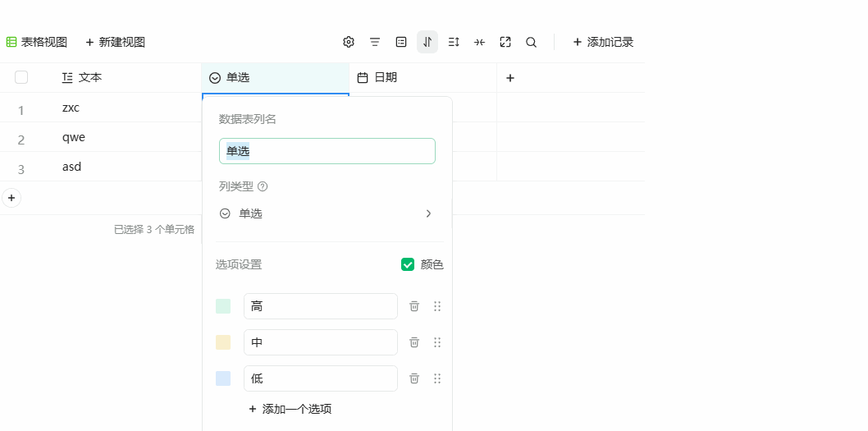Click 新建视图 to create a view
The image size is (868, 431).
115,42
